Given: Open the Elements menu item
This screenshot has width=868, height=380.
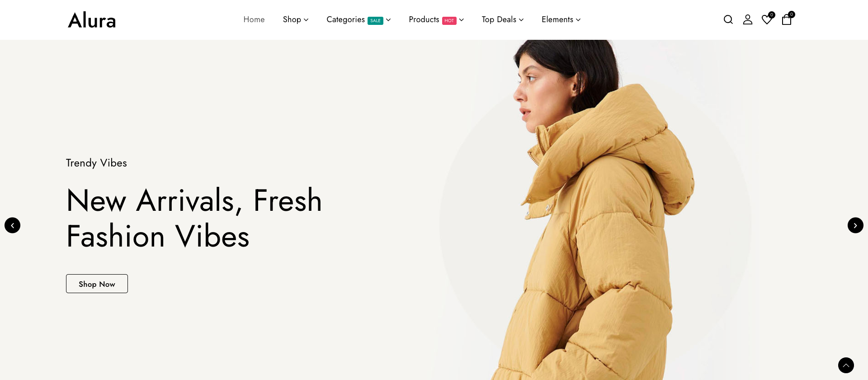Looking at the screenshot, I should pyautogui.click(x=557, y=19).
